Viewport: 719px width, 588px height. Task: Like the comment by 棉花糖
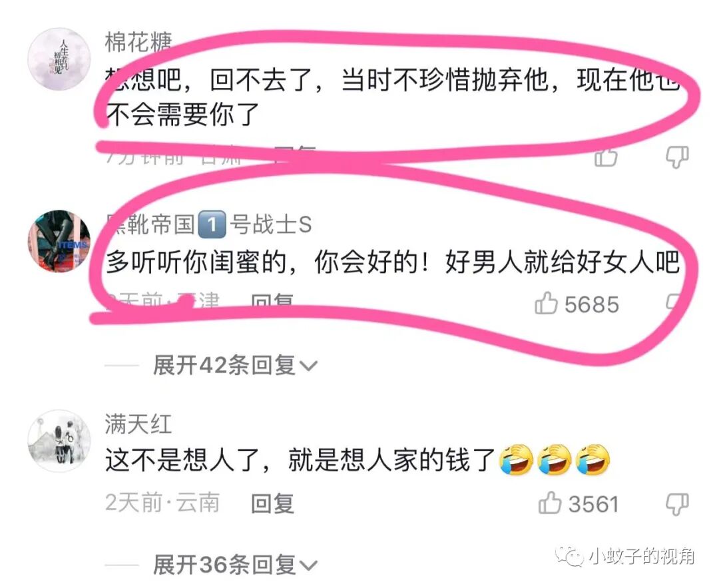pyautogui.click(x=606, y=157)
